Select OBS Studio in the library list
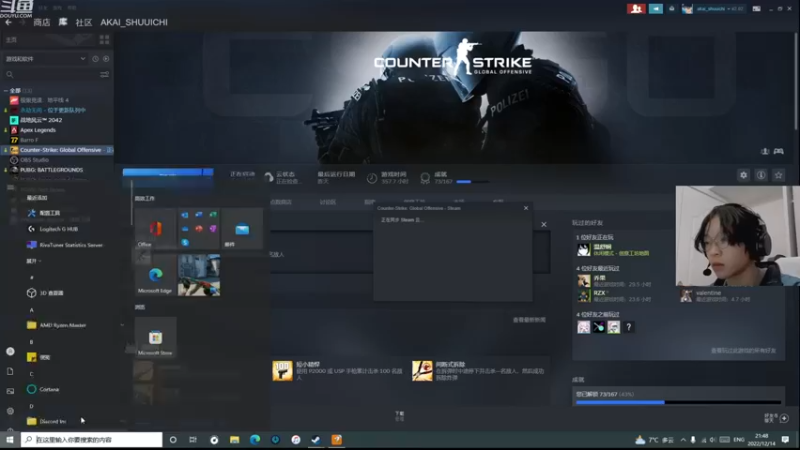The image size is (800, 450). coord(34,160)
